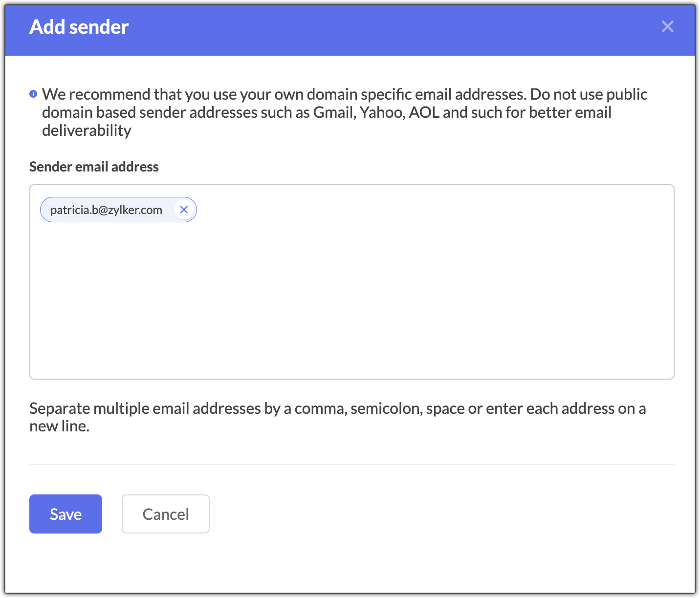Click the word deliverability in the notice

point(87,130)
